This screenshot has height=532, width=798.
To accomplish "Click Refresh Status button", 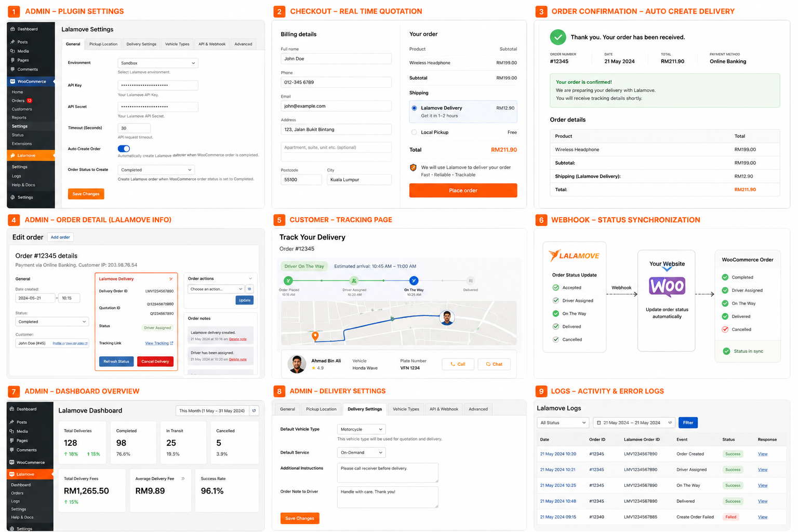I will click(116, 362).
